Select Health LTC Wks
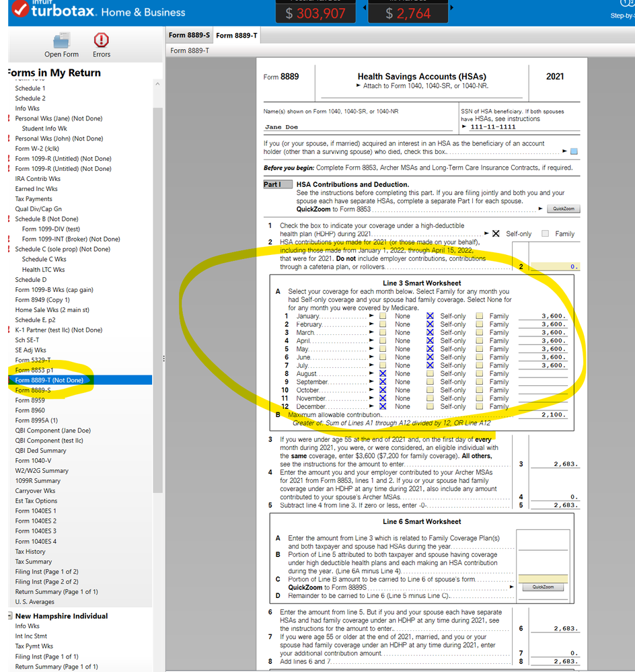The image size is (635, 672). click(x=43, y=270)
